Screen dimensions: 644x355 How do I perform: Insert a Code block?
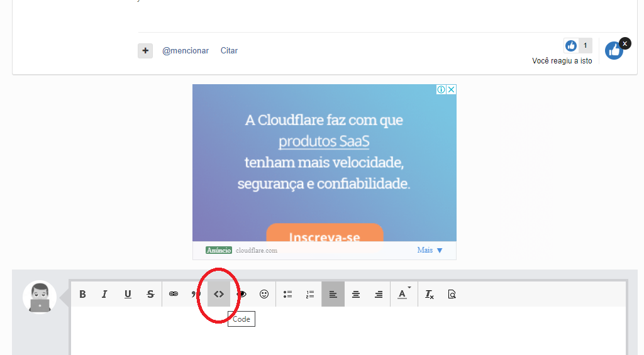(218, 294)
